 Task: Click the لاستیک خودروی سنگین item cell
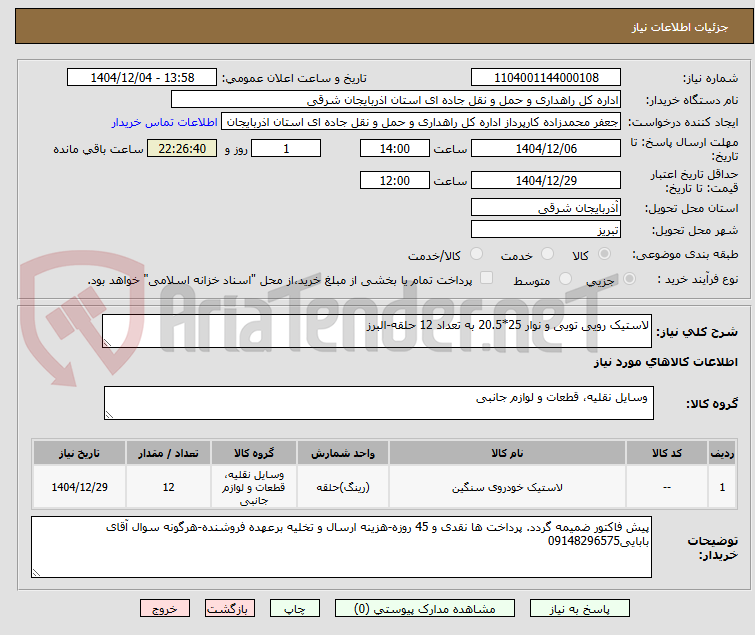pos(508,487)
